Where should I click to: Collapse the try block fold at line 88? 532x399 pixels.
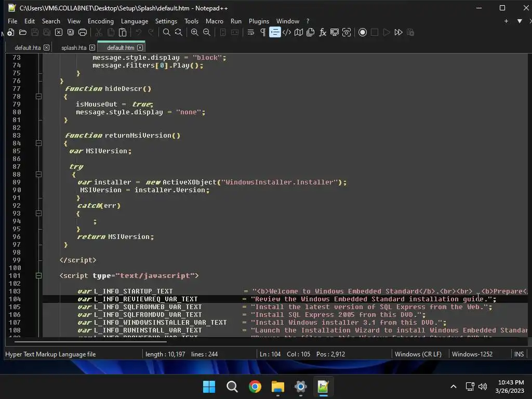(x=38, y=175)
